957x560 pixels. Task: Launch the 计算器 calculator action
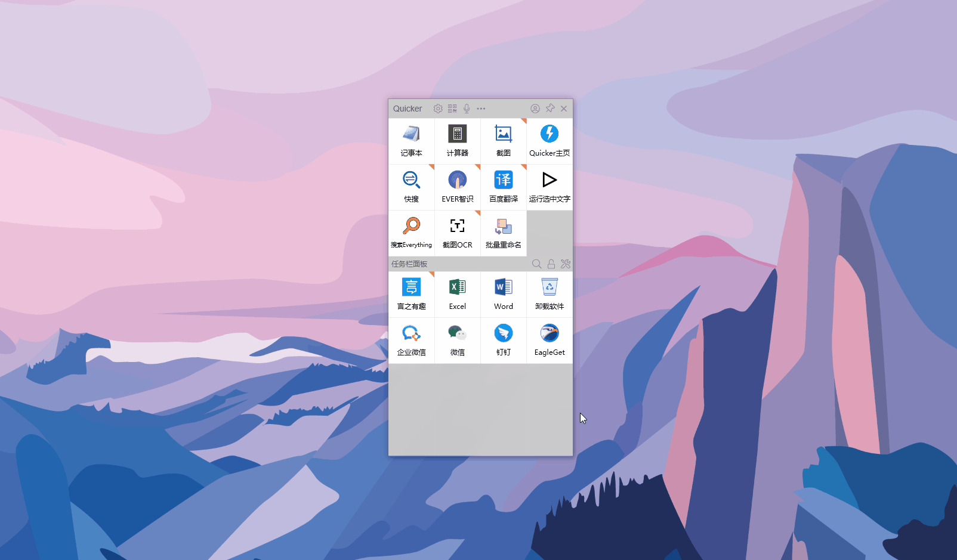457,141
